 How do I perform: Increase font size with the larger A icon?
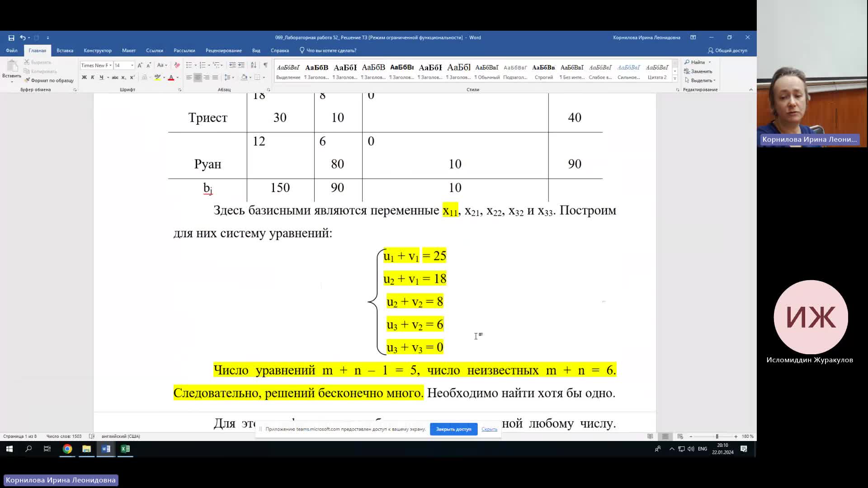click(x=140, y=65)
